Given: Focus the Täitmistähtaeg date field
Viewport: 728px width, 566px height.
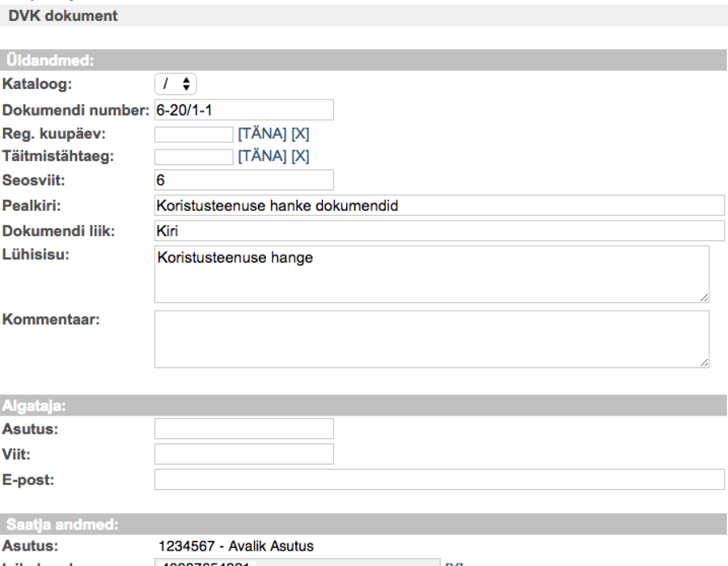Looking at the screenshot, I should [193, 156].
